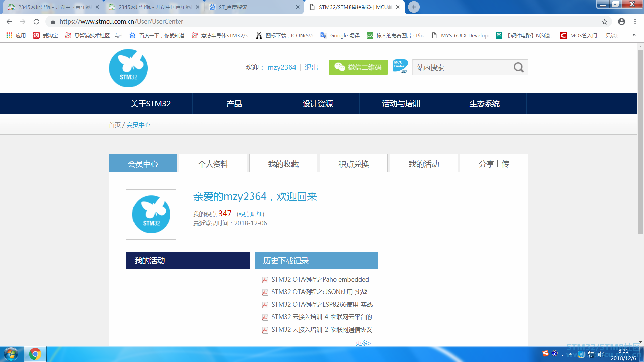Viewport: 644px width, 362px height.
Task: Open STM32 OTA例程之Paho embedded download
Action: tap(320, 279)
